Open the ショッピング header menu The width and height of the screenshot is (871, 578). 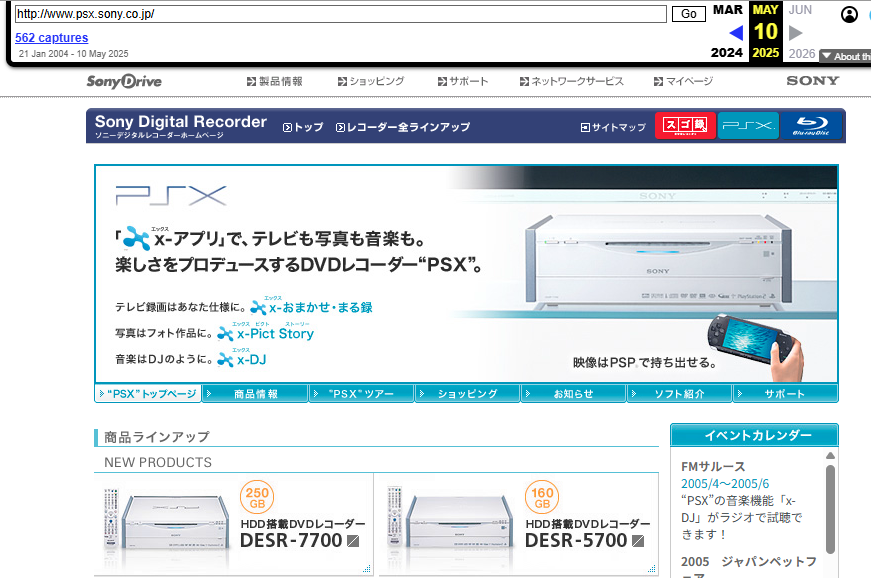371,82
